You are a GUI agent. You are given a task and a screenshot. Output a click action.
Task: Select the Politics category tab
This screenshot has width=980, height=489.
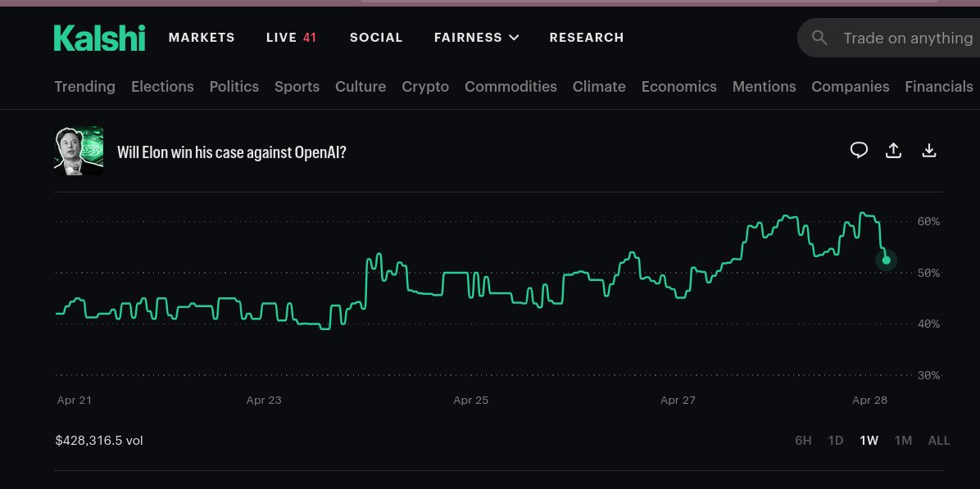pyautogui.click(x=234, y=87)
